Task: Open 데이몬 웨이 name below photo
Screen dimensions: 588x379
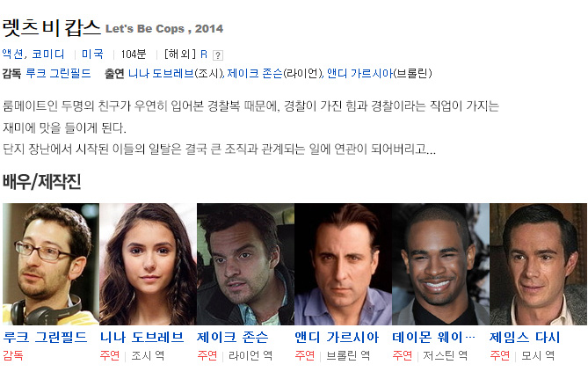Action: (x=433, y=337)
